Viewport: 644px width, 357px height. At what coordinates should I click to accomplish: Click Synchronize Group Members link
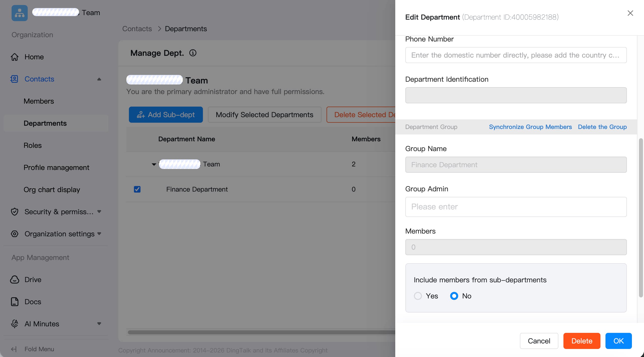(530, 127)
